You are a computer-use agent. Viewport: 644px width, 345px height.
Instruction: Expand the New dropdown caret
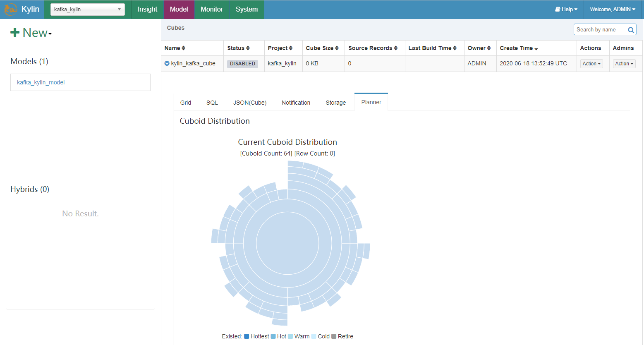click(x=50, y=34)
